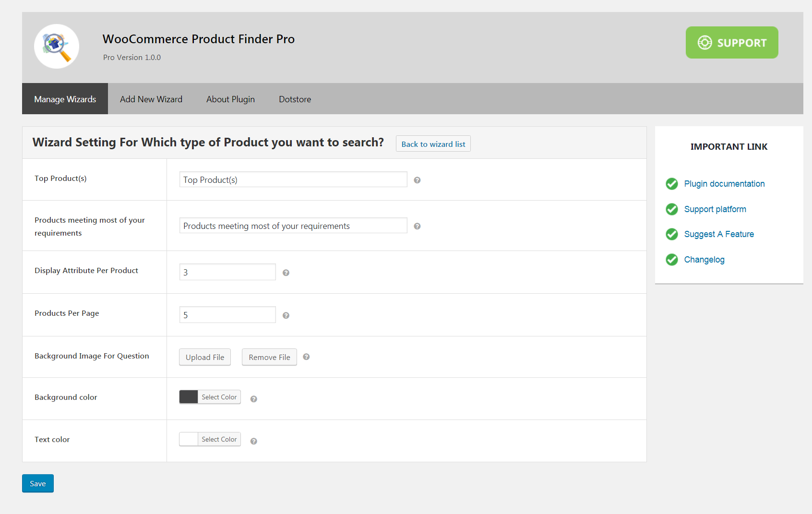
Task: Click the dark Background color swatch
Action: [x=189, y=397]
